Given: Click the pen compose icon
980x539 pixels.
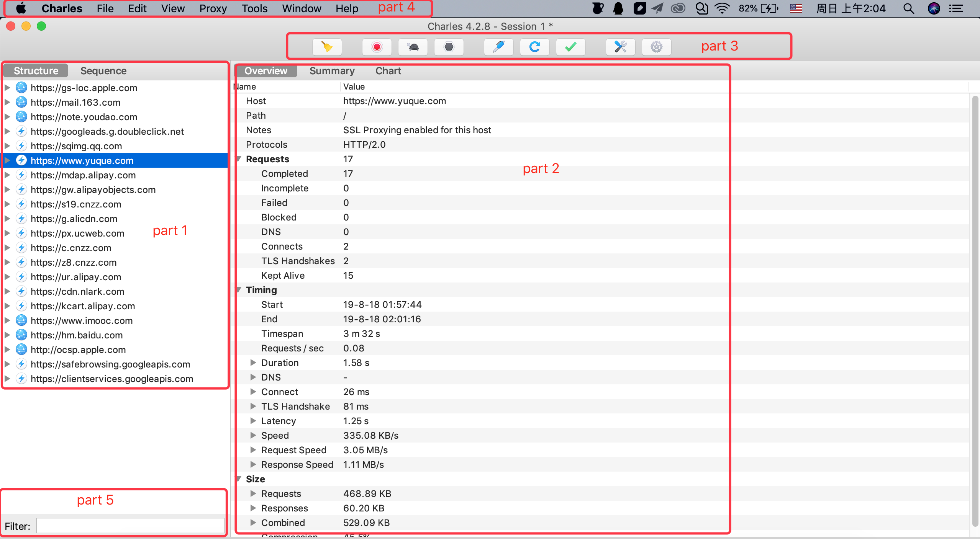Looking at the screenshot, I should [x=498, y=47].
